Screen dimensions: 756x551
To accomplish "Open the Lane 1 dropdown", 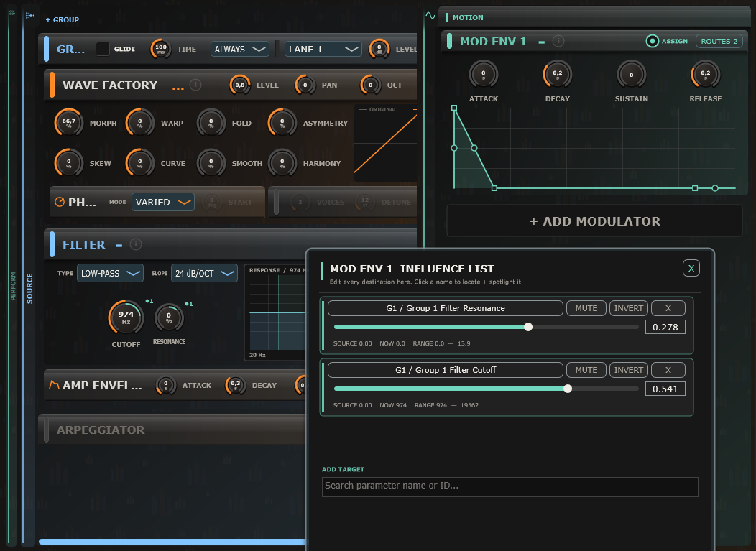I will tap(323, 49).
